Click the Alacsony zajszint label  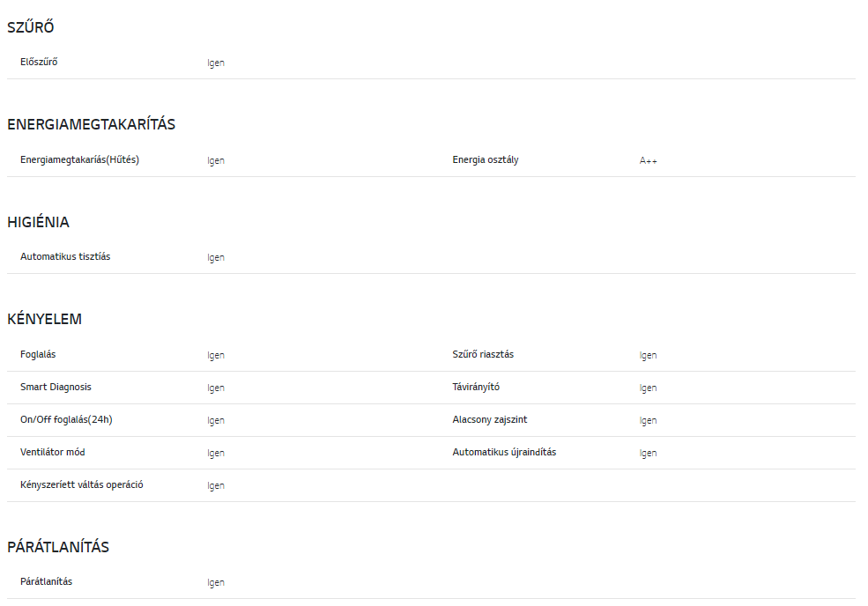click(x=490, y=419)
